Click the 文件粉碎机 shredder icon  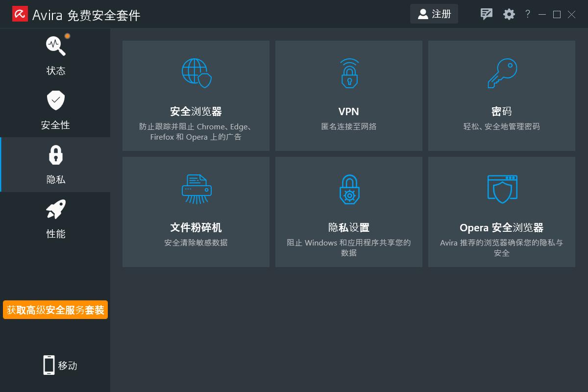pyautogui.click(x=196, y=189)
